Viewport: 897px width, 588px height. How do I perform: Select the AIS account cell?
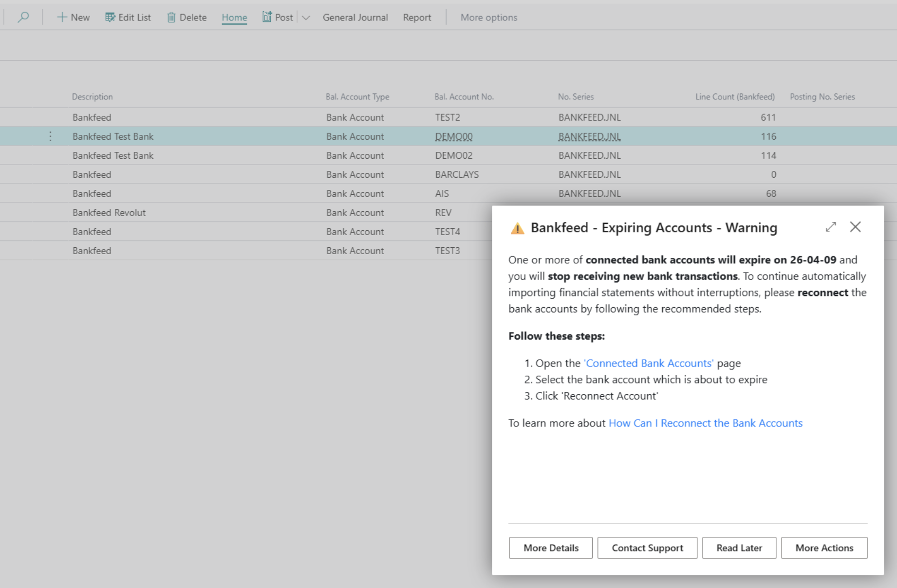[x=442, y=194]
